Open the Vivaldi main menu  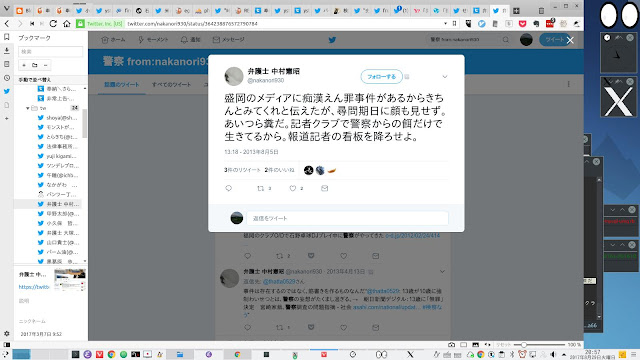(6, 9)
